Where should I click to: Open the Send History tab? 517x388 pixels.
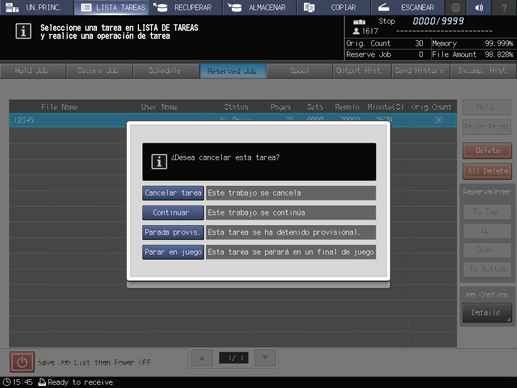[420, 71]
